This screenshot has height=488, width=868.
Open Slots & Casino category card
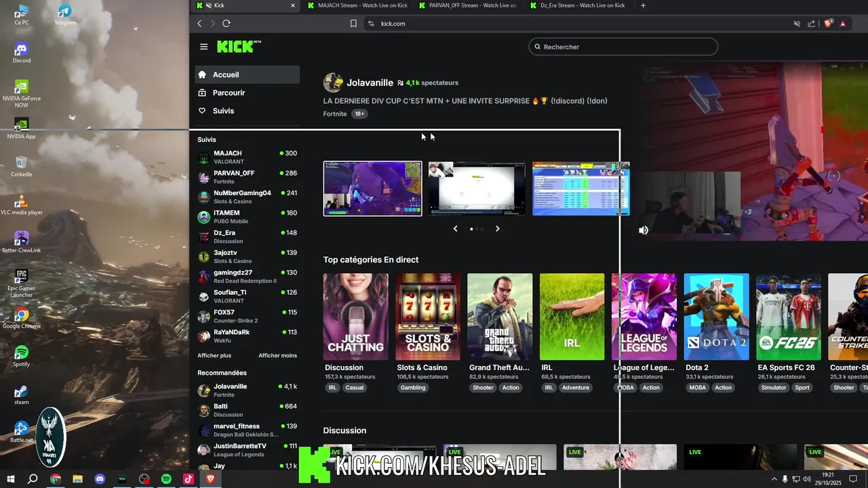(x=428, y=317)
